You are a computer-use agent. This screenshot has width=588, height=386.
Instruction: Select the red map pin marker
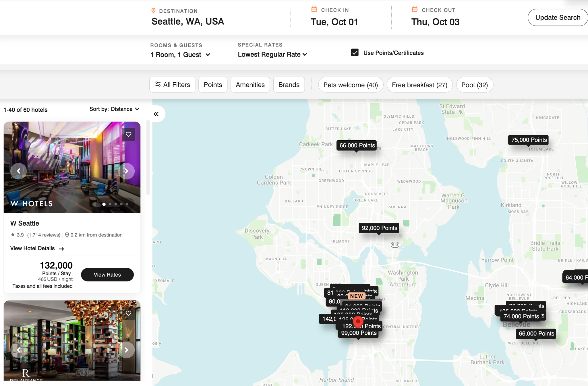(357, 321)
